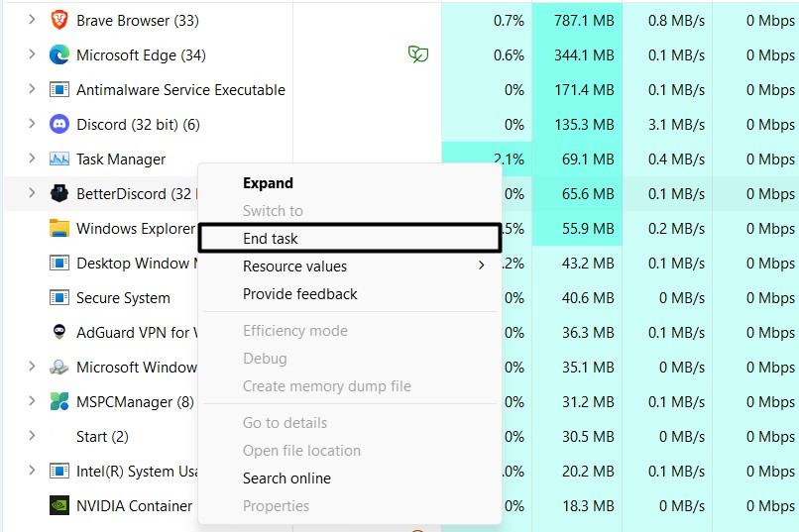Click the green efficiency leaf icon for Edge
The height and width of the screenshot is (532, 799).
coord(418,55)
